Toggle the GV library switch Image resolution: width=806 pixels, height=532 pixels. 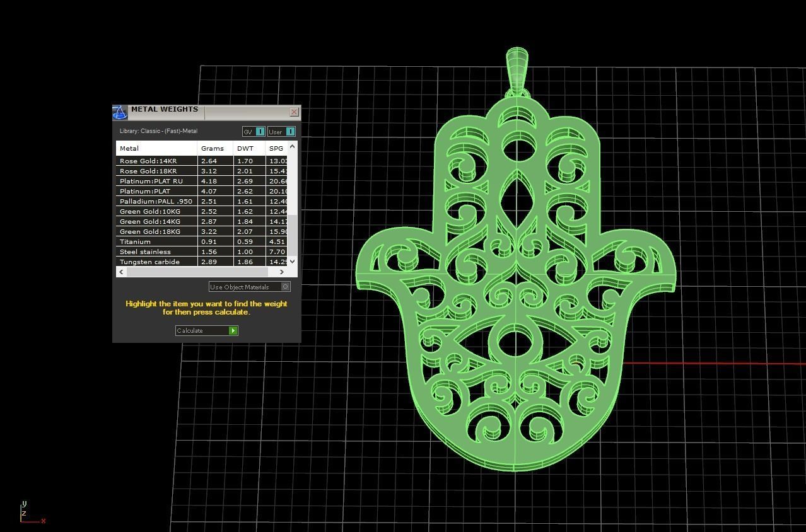[260, 132]
